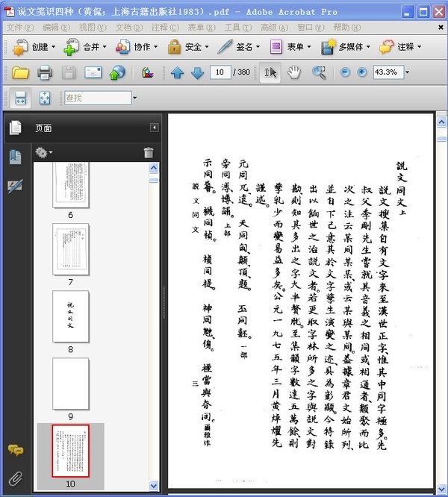Select blank page 9 thumbnail
Image resolution: width=448 pixels, height=497 pixels.
click(x=71, y=384)
